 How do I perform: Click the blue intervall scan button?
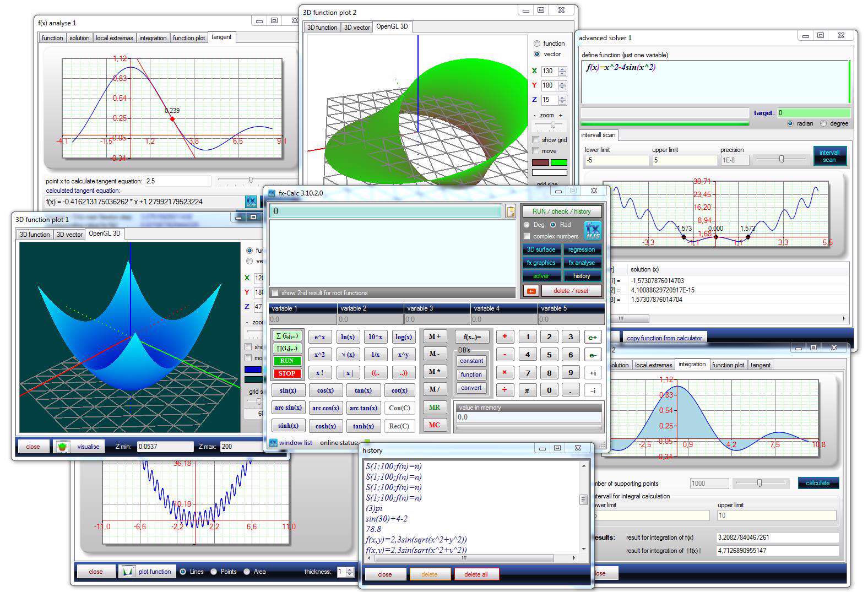(x=829, y=156)
